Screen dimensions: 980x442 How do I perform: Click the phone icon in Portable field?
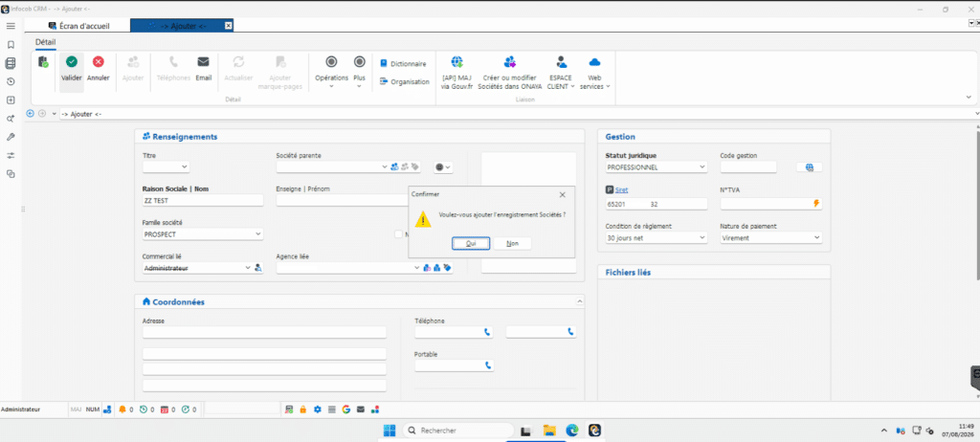488,365
